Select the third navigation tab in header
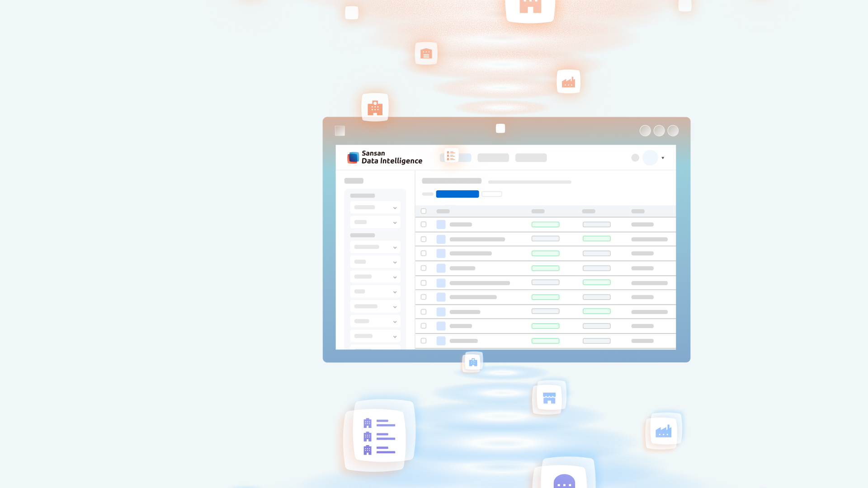This screenshot has width=868, height=488. click(531, 158)
